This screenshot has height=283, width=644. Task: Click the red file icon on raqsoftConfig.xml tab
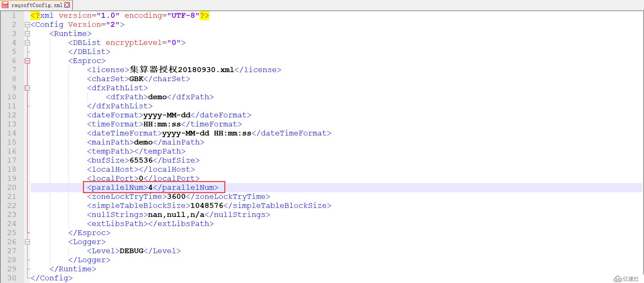click(x=5, y=5)
